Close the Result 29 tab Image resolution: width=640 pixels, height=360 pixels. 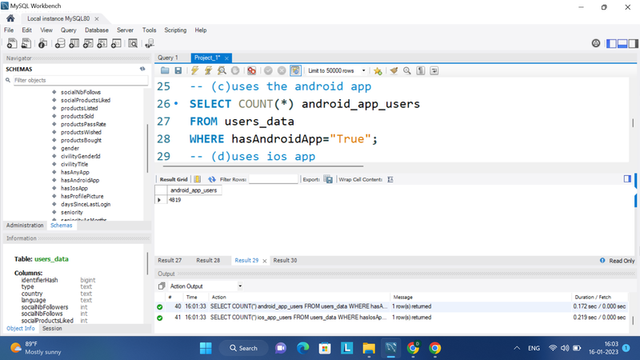click(264, 261)
